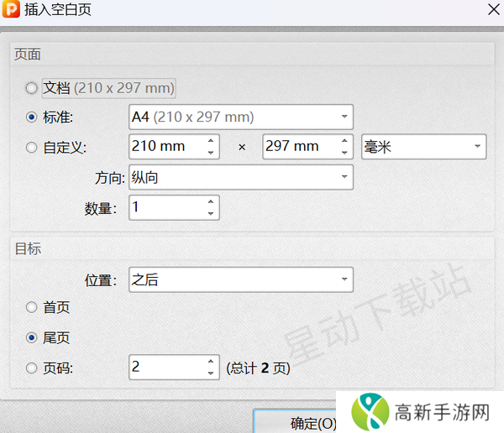Screen dimensions: 504x433
Task: Increase the 数量 count with up arrow
Action: point(211,201)
